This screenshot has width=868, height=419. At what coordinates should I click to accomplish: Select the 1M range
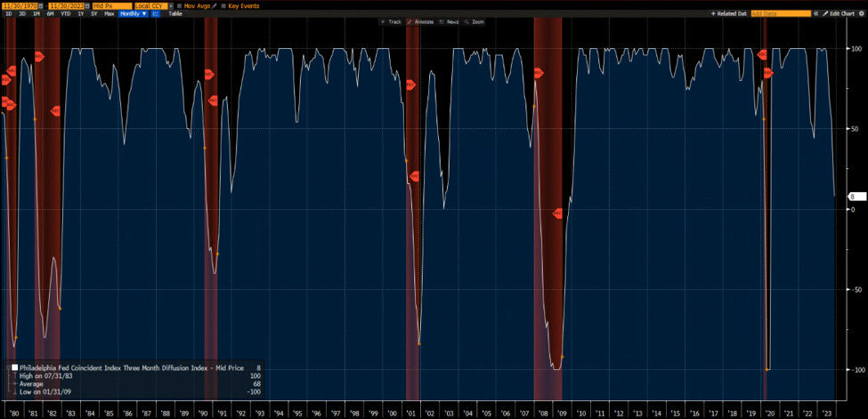(37, 13)
